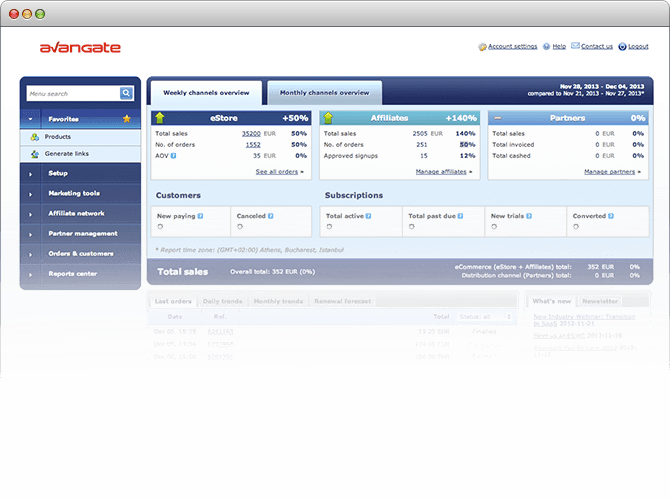Click the Canceled info icon

(x=270, y=216)
